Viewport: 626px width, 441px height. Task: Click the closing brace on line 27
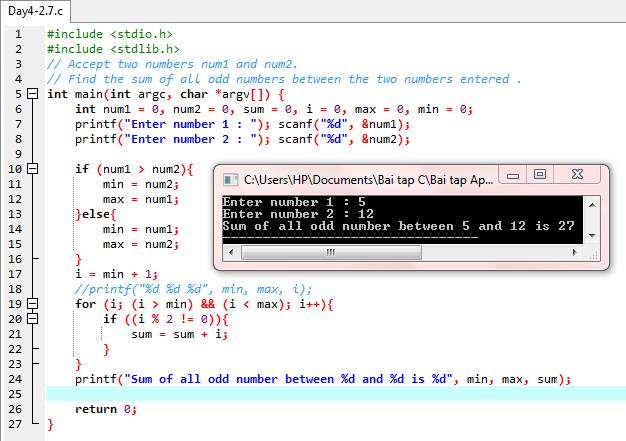50,424
